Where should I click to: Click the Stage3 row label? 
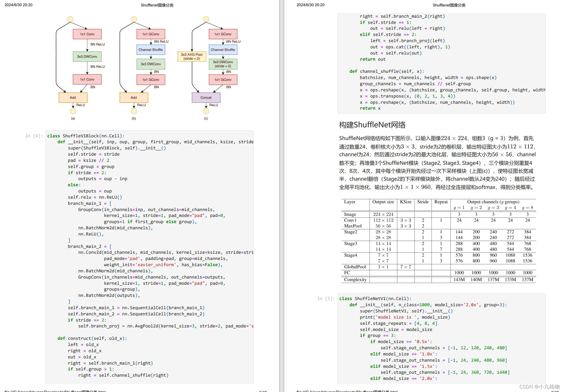coord(351,244)
